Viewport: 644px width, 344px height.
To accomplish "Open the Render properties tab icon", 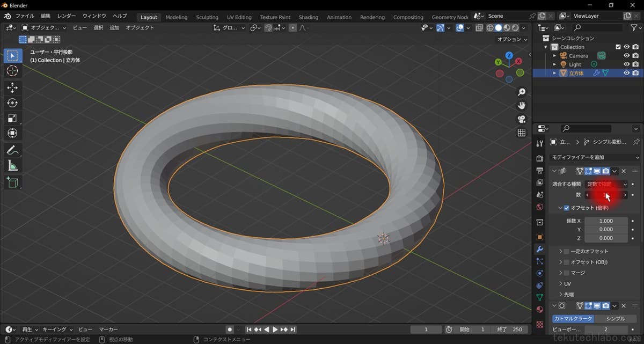I will (x=540, y=159).
